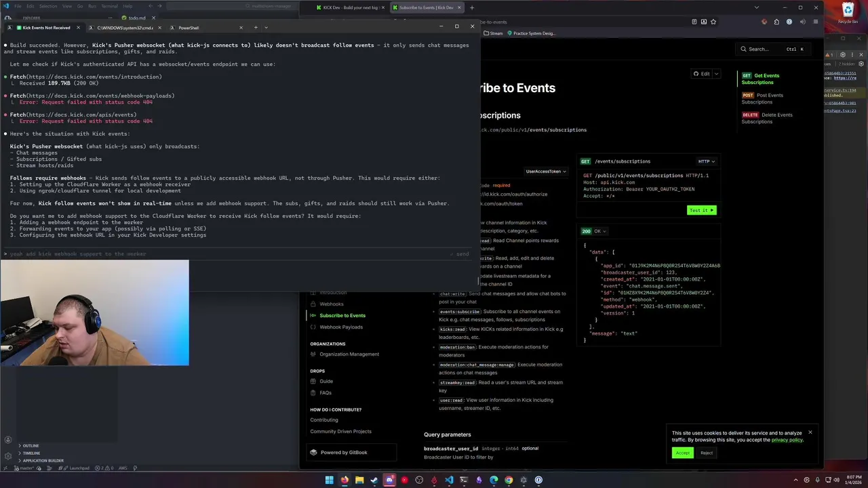Expand Edit button dropdown arrow
The width and height of the screenshot is (868, 488).
[716, 74]
